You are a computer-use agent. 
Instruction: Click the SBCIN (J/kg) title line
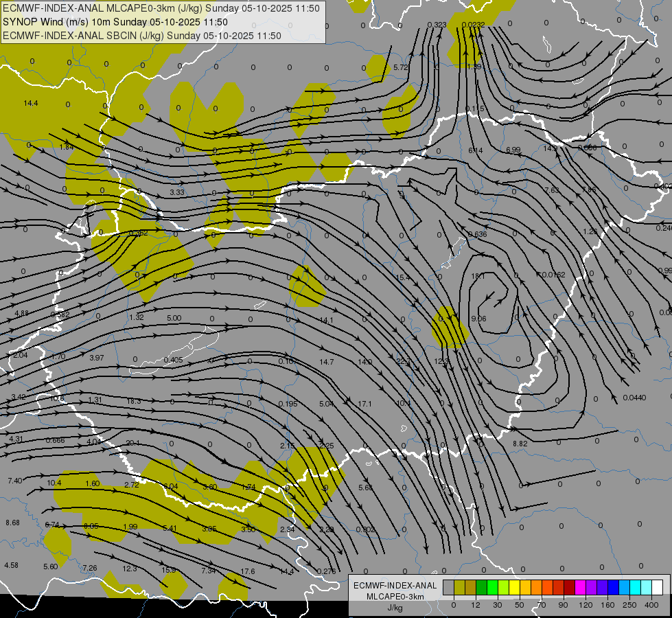click(142, 36)
